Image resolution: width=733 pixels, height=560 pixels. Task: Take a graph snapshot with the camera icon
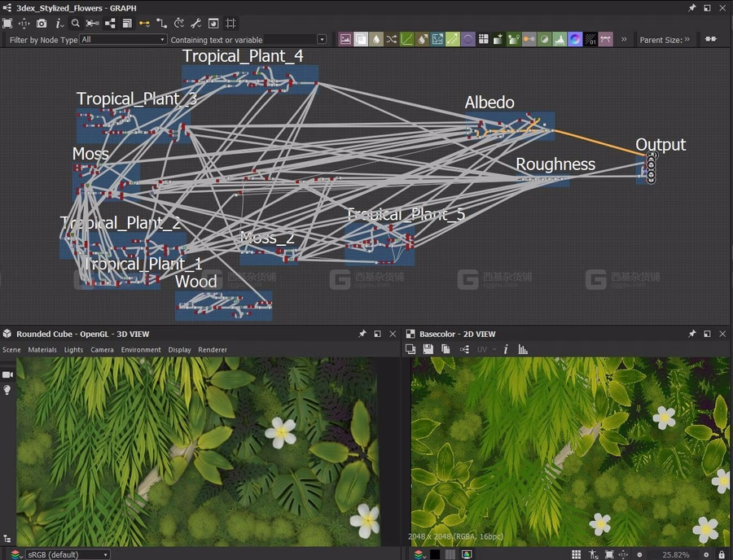point(42,24)
